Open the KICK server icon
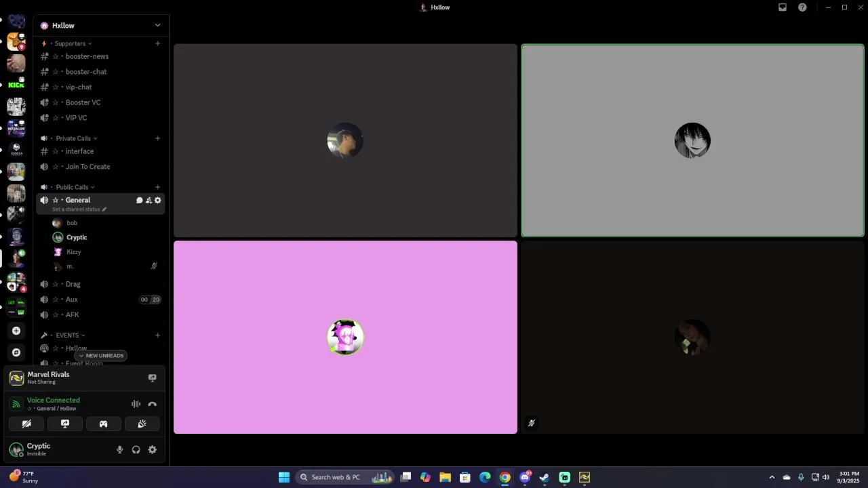Image resolution: width=868 pixels, height=488 pixels. [x=16, y=85]
